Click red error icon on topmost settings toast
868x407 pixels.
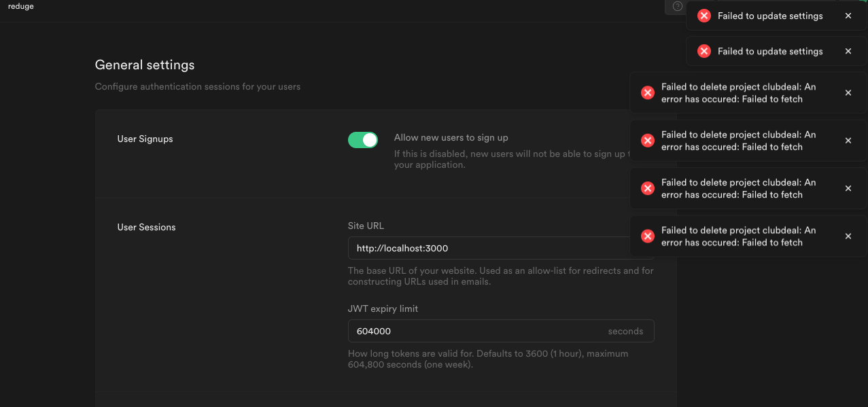[x=704, y=16]
